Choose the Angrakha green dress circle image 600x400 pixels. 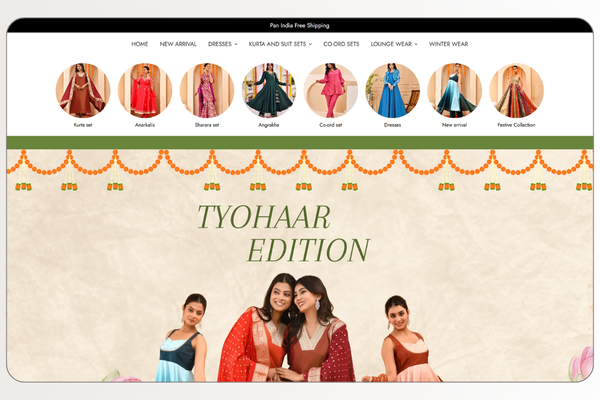tap(269, 91)
